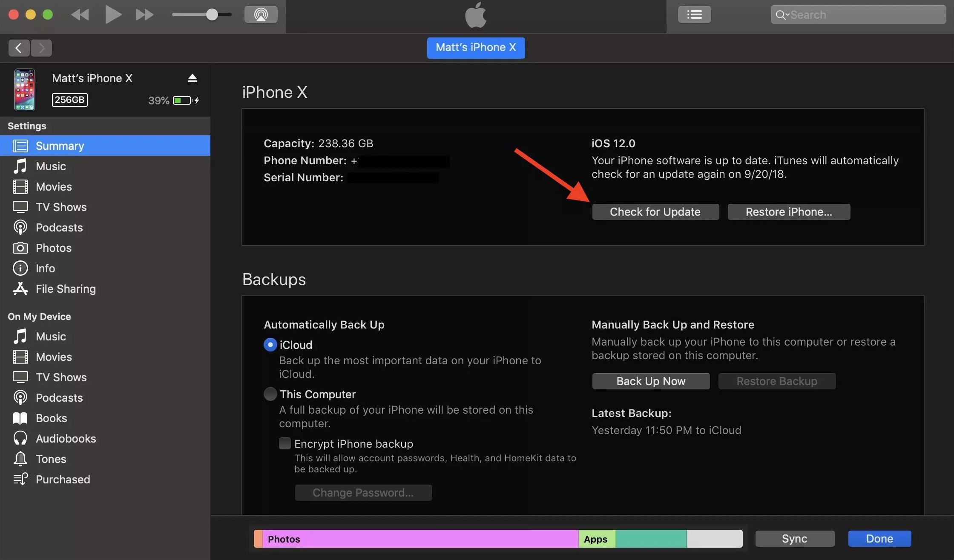Open the AirPlay output menu

pos(261,15)
